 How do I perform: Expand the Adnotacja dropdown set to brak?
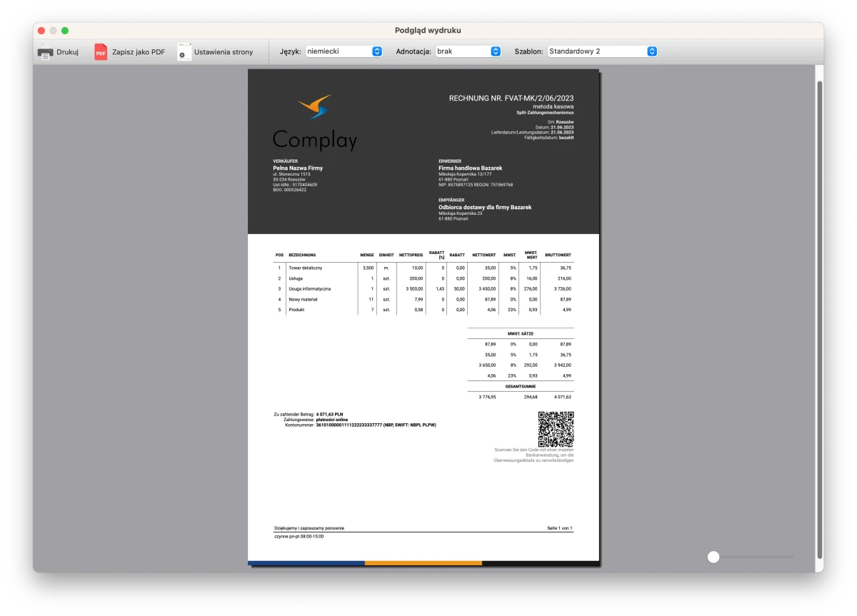(x=468, y=51)
